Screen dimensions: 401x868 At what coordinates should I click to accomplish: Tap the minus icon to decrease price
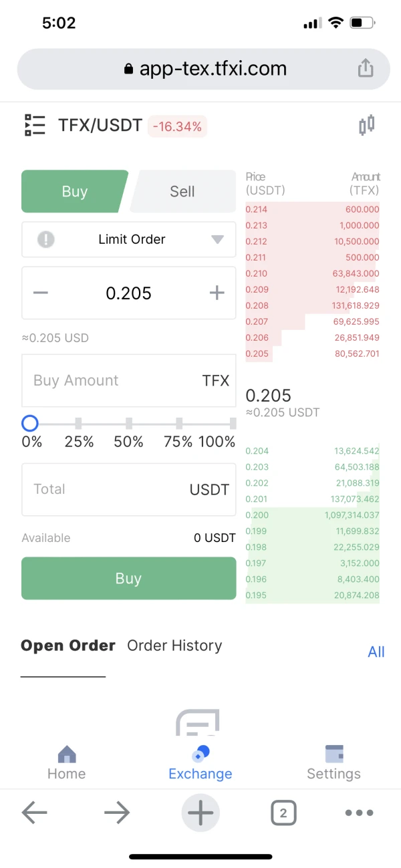[x=41, y=293]
